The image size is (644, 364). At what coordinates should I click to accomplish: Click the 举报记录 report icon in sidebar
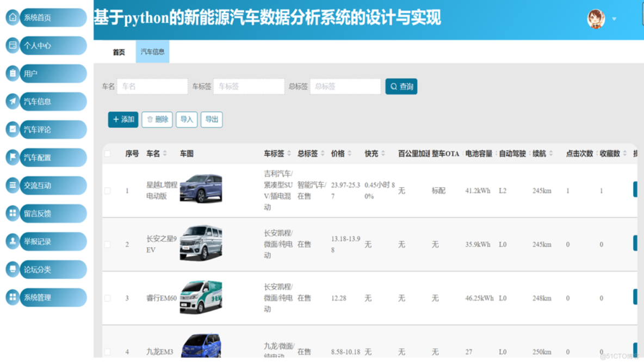pyautogui.click(x=12, y=241)
